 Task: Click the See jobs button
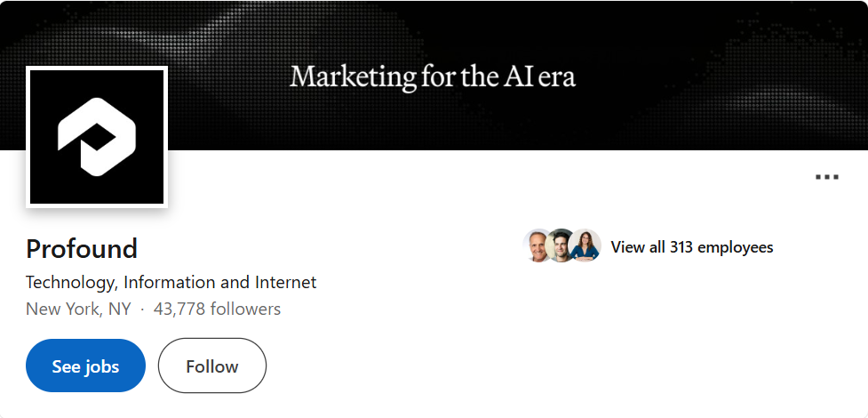(x=86, y=366)
